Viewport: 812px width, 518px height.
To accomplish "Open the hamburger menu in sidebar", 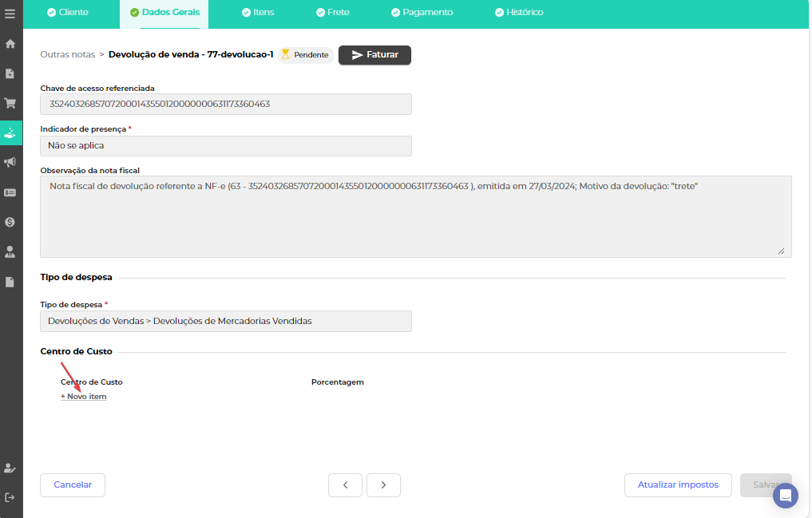I will tap(10, 14).
